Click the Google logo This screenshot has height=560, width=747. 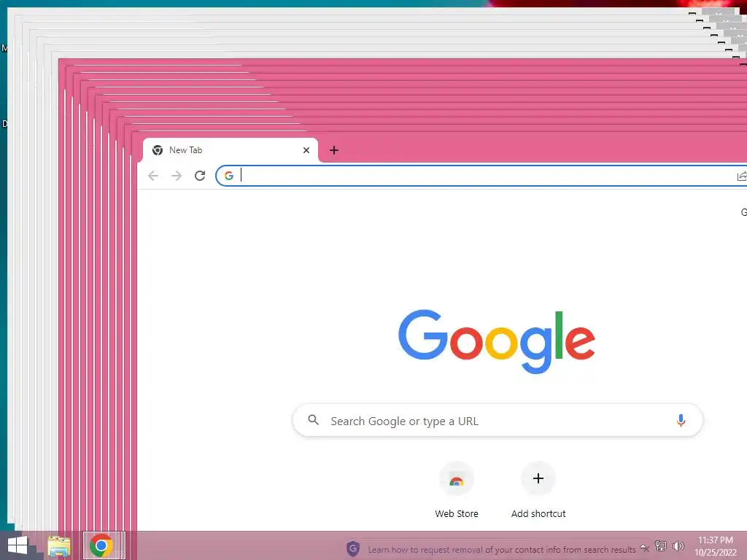point(497,341)
